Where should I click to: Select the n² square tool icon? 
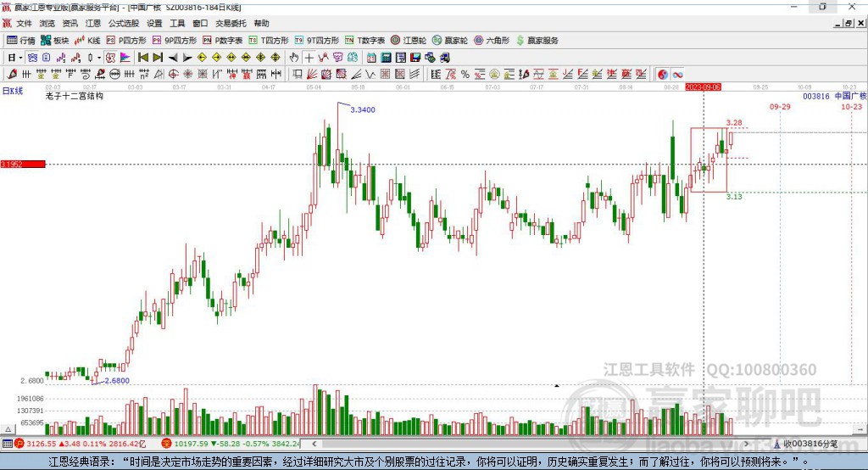[144, 75]
